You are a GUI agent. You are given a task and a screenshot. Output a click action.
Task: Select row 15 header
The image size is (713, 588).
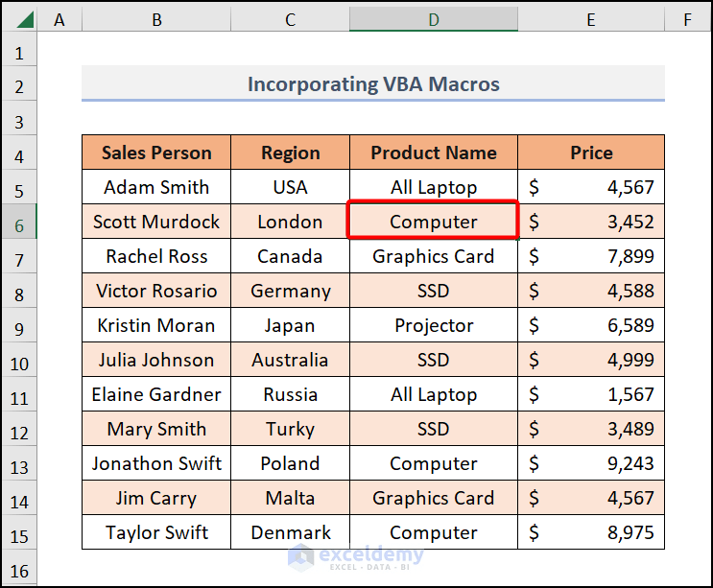19,532
